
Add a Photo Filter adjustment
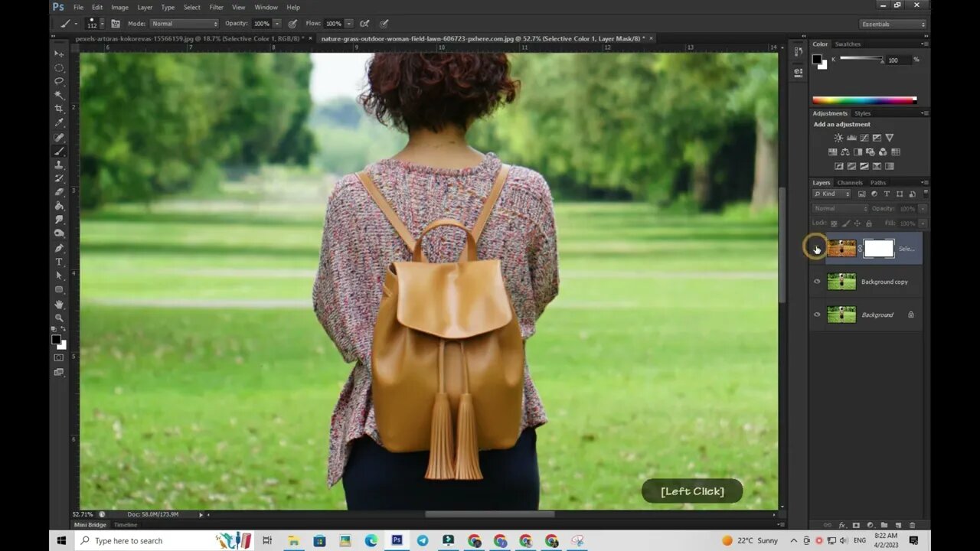(x=871, y=152)
